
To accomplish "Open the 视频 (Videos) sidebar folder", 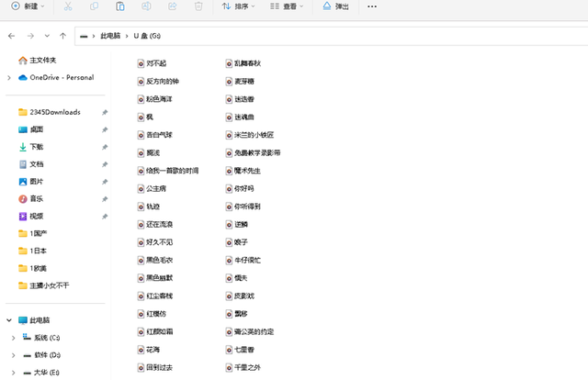I will (36, 217).
